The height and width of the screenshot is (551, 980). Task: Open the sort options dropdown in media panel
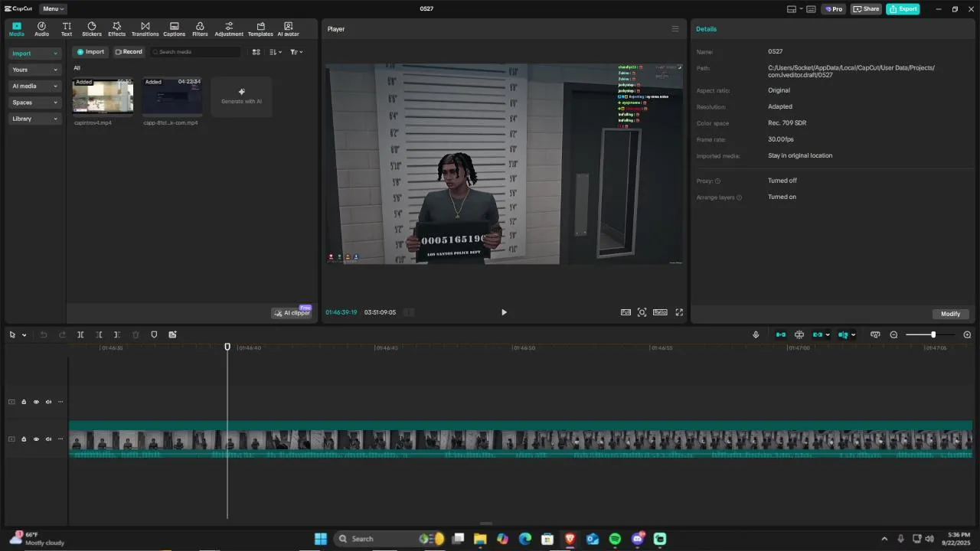point(276,52)
